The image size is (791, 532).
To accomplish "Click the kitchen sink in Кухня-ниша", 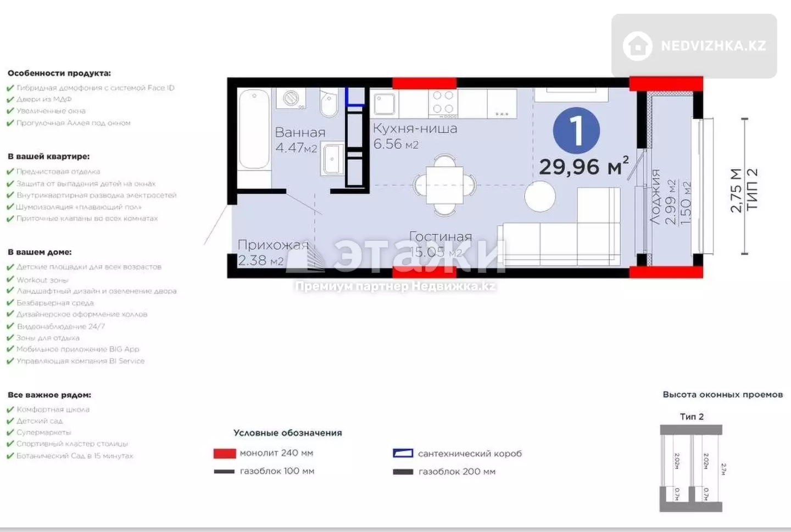I will coord(385,104).
